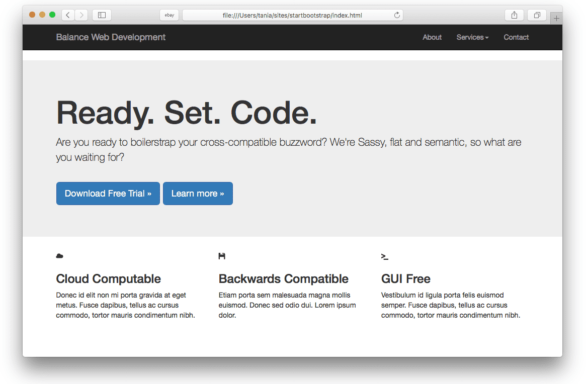588x384 pixels.
Task: Open the Balance Web Development brand link
Action: click(x=111, y=37)
